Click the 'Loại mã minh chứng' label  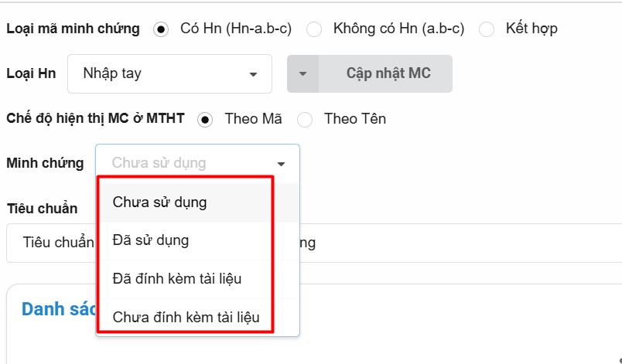(73, 29)
